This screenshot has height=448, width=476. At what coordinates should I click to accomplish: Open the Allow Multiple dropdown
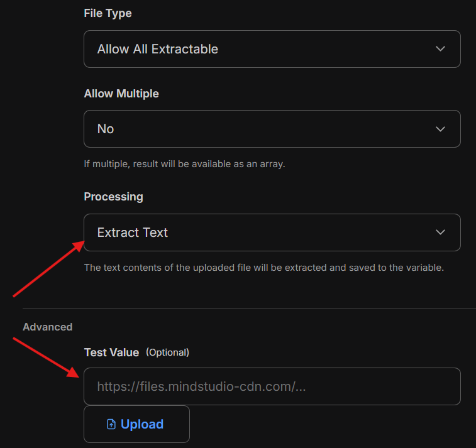272,129
